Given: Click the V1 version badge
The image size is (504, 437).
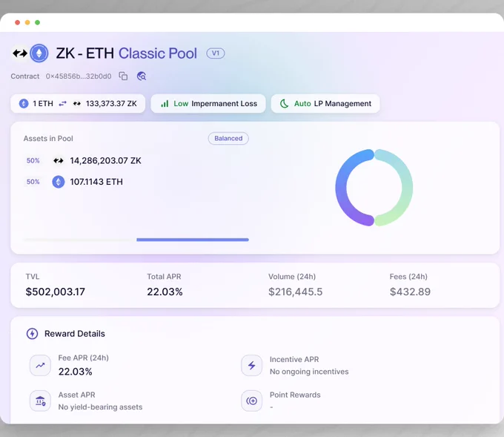Looking at the screenshot, I should 216,53.
